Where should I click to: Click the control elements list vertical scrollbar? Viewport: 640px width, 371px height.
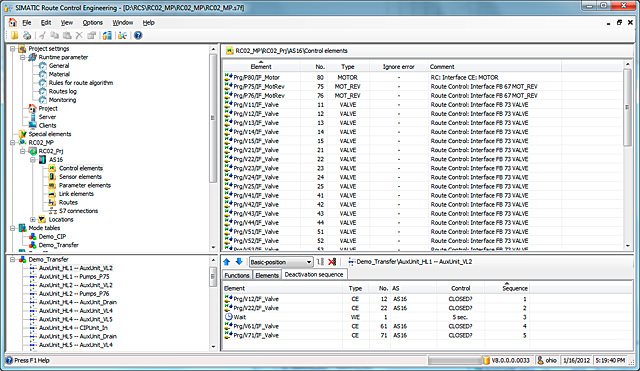(x=627, y=155)
